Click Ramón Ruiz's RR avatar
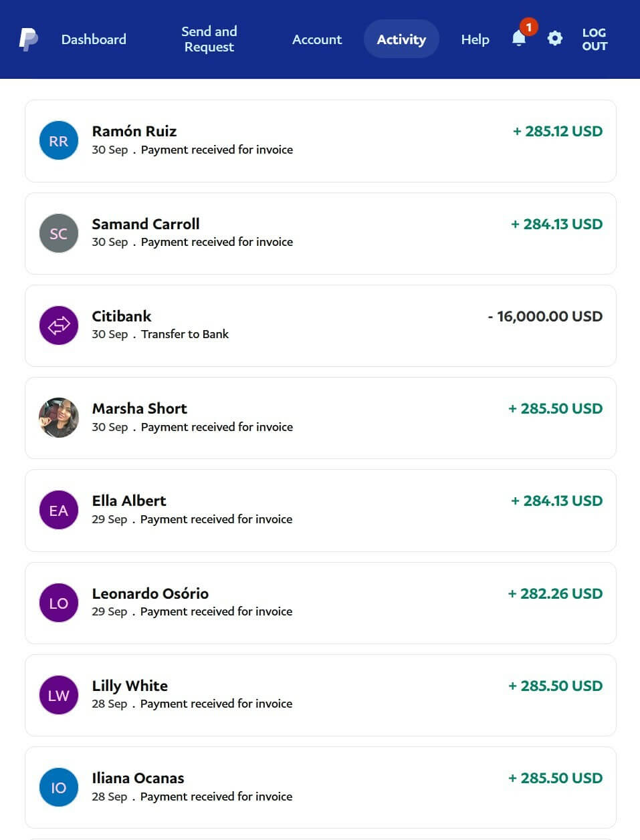This screenshot has height=840, width=640. [x=59, y=141]
